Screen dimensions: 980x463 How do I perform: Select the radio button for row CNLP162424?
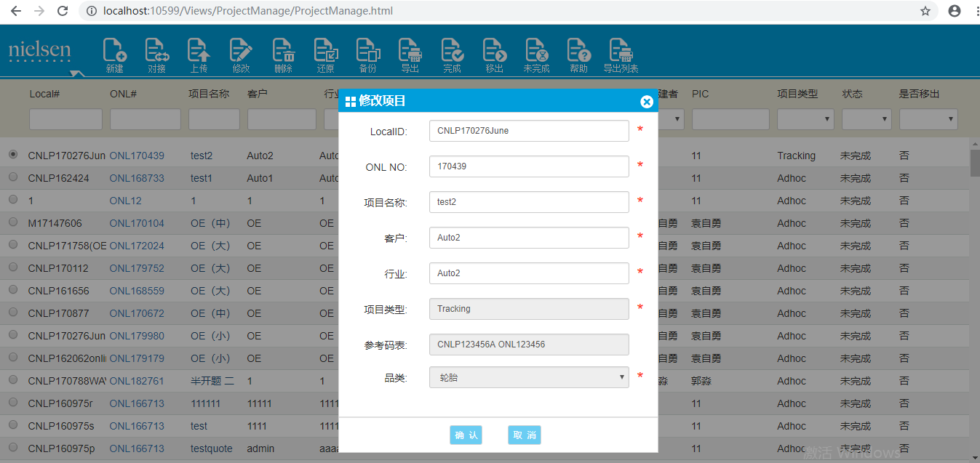click(13, 177)
